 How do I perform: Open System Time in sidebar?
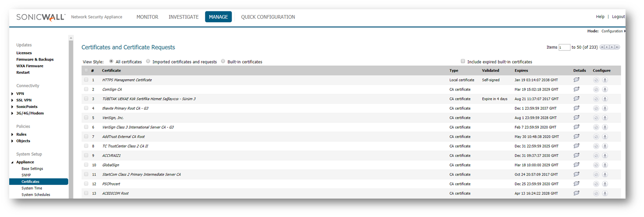coord(32,188)
